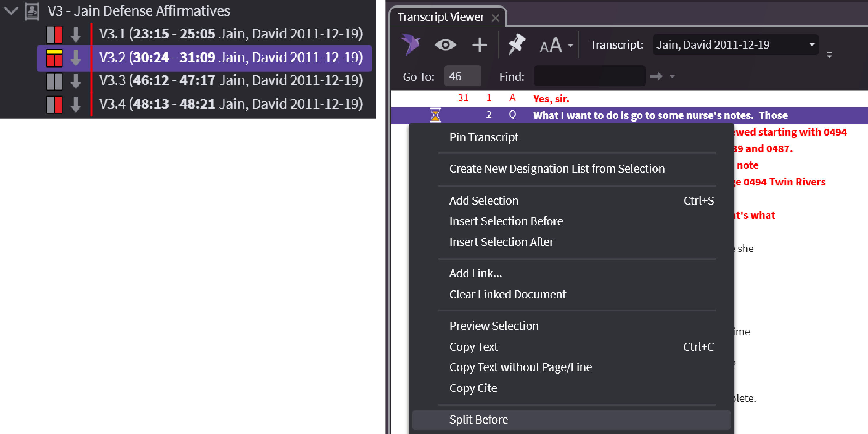Screen dimensions: 868x434
Task: Collapse the V3 Jain Defense Affirmatives list
Action: 11,11
